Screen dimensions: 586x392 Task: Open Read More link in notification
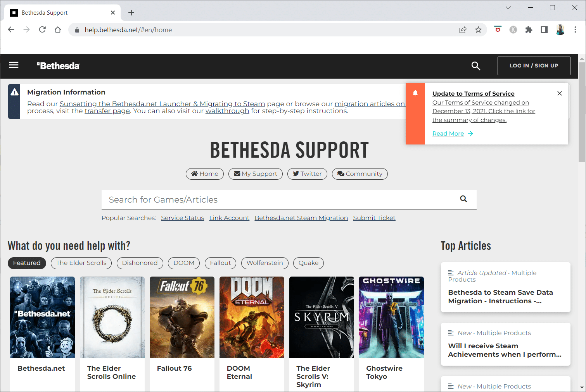click(x=453, y=134)
